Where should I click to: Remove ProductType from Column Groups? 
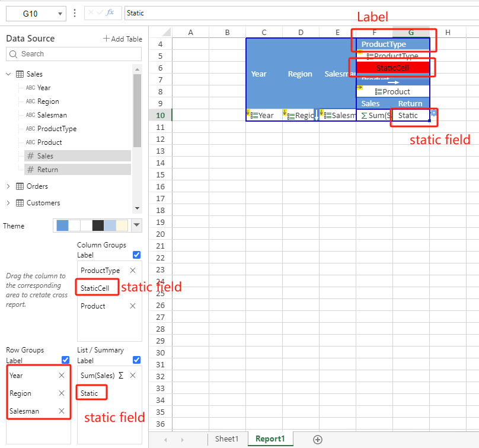click(x=133, y=271)
